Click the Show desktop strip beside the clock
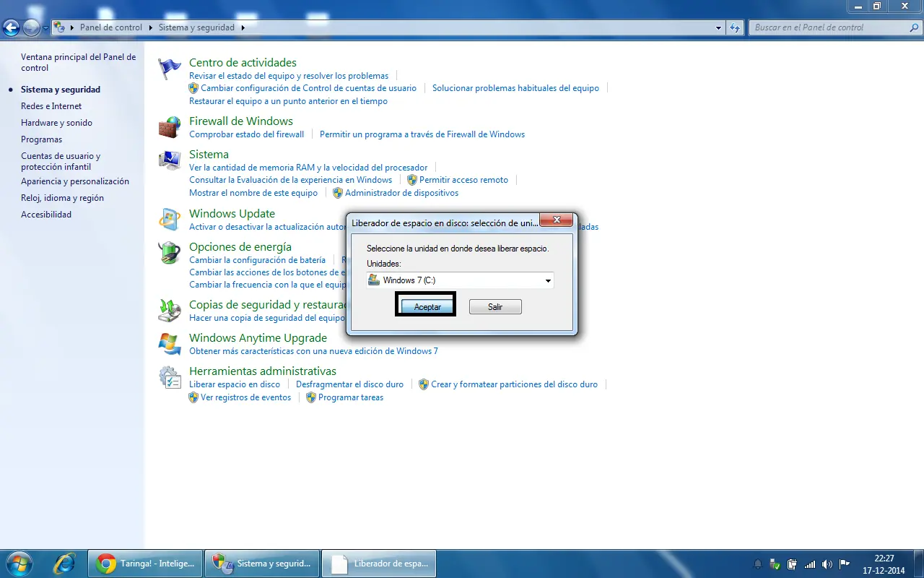The height and width of the screenshot is (578, 924). point(918,563)
